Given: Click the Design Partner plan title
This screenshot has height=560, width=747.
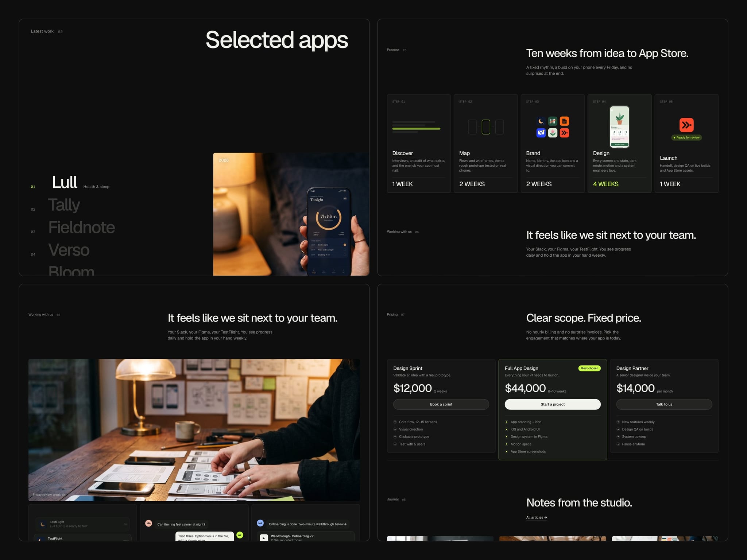Looking at the screenshot, I should tap(632, 368).
